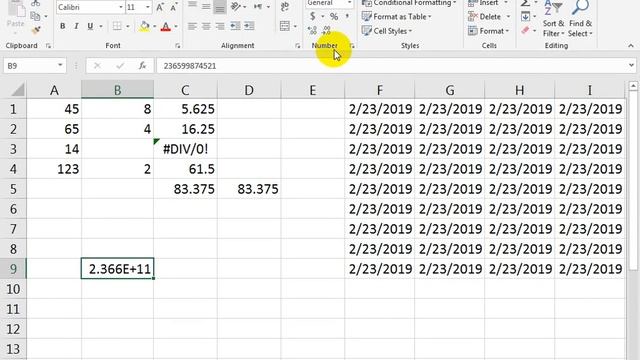Select row 5 header
The height and width of the screenshot is (360, 640).
13,189
